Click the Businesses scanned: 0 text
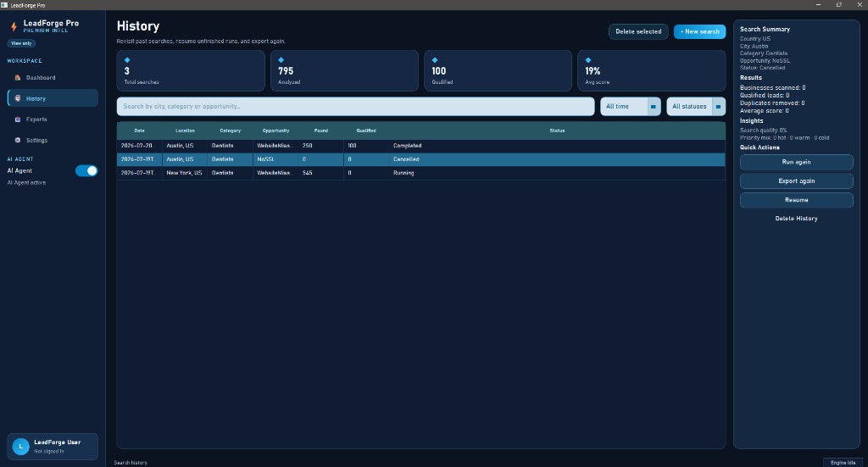 point(773,87)
